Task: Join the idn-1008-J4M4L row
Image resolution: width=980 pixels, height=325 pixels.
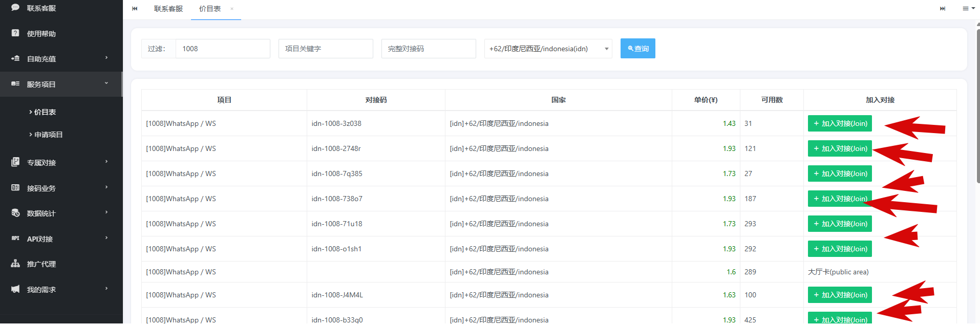Action: [840, 295]
